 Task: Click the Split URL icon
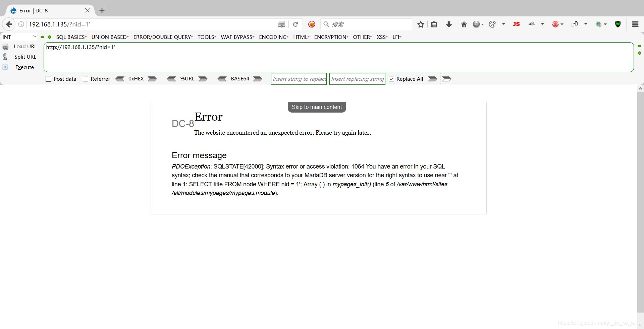5,57
